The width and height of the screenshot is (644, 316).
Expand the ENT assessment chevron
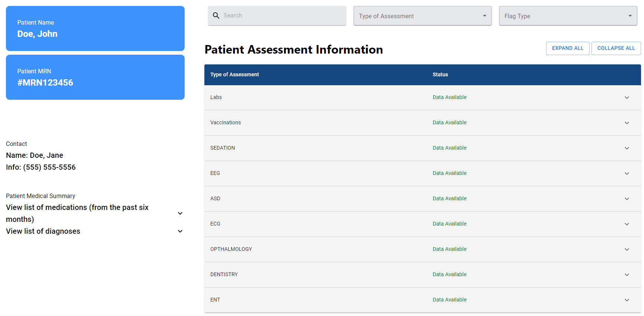[x=627, y=300]
